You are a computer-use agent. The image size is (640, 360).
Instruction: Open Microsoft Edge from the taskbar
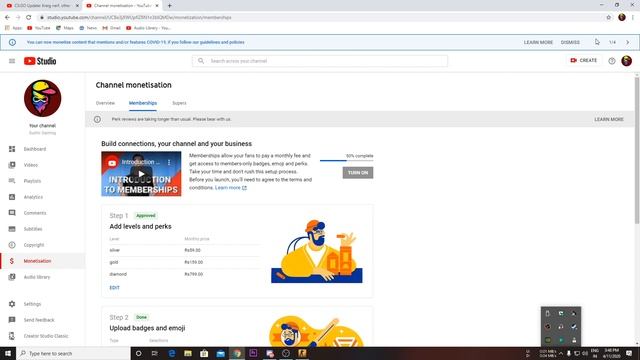pyautogui.click(x=171, y=353)
